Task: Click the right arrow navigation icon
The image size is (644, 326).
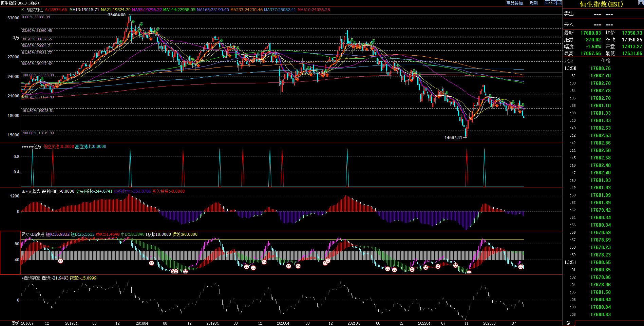Action: coord(553,3)
